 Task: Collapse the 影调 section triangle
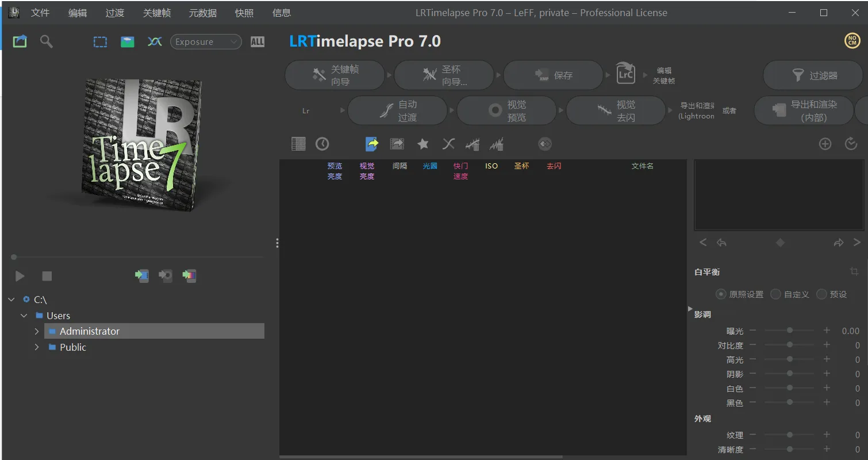tap(690, 309)
